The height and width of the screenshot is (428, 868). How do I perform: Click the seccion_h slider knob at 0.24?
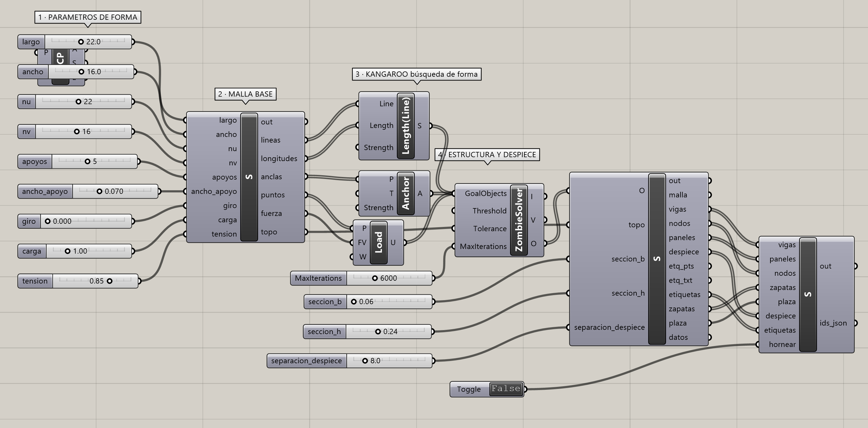click(x=378, y=332)
